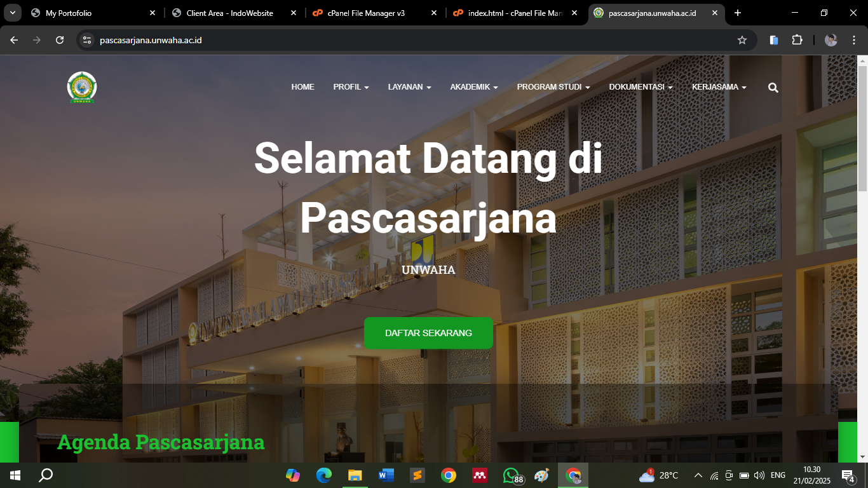Open the notification center icon

point(848,475)
